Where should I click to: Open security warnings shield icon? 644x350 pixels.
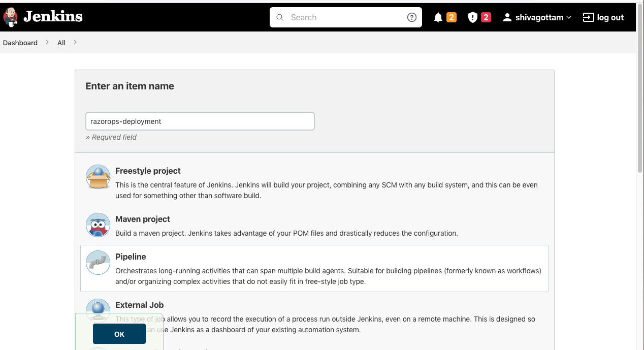point(472,18)
